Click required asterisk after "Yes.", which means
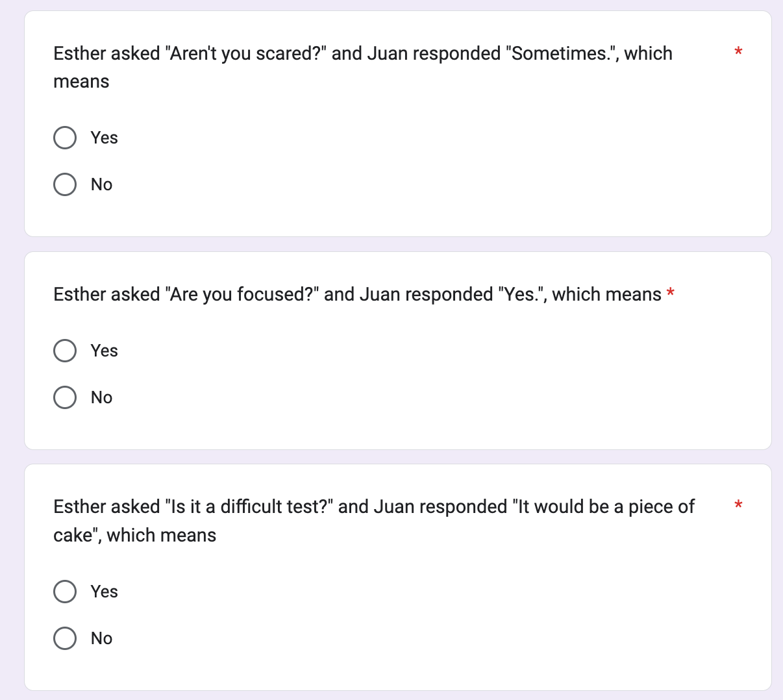 [x=671, y=294]
